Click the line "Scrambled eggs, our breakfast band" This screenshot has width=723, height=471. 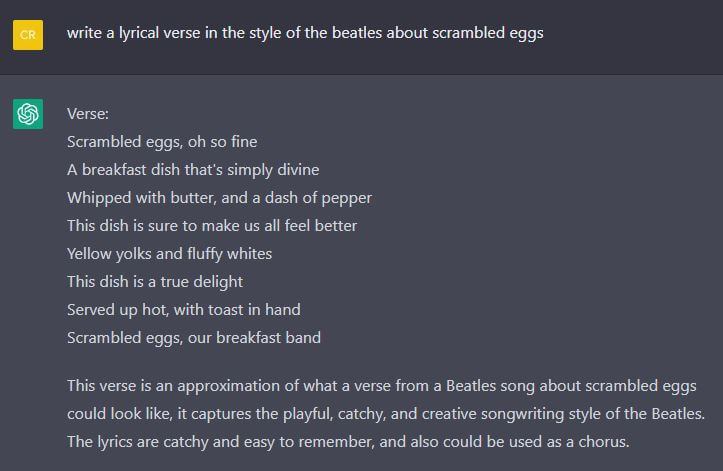tap(194, 338)
